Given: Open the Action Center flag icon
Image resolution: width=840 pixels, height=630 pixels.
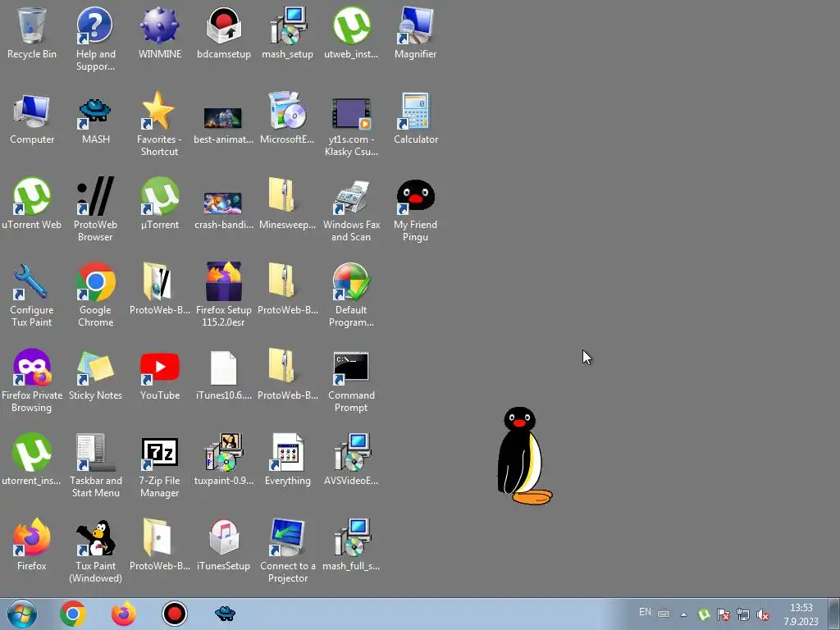Looking at the screenshot, I should (724, 614).
